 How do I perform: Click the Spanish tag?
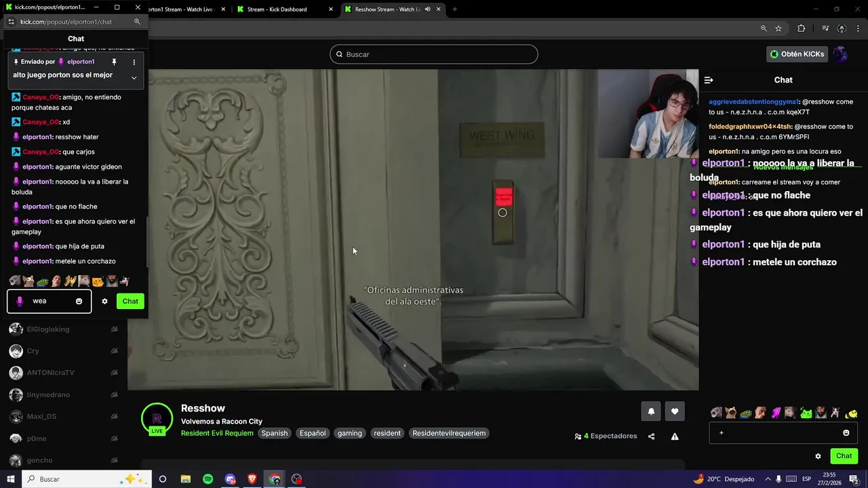(275, 433)
